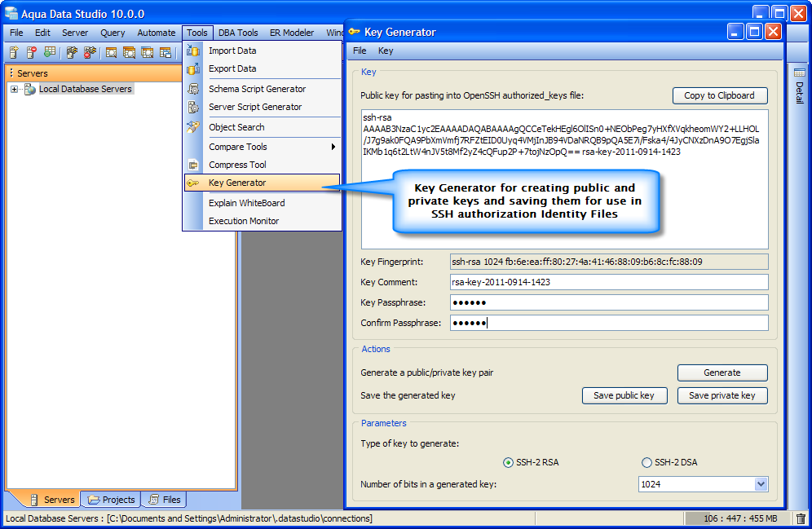
Task: Open the Compare Tools submenu arrow
Action: point(333,147)
